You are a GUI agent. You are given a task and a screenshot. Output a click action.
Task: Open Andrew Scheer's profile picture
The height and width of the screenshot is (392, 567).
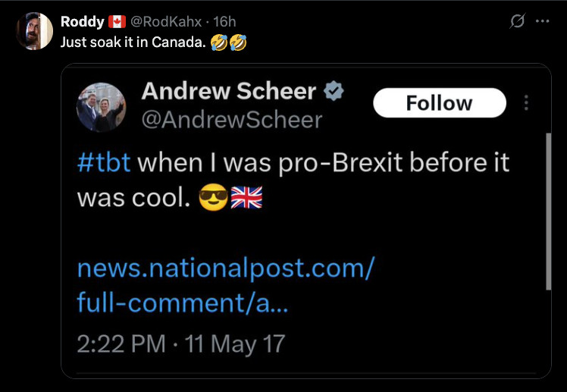coord(102,107)
